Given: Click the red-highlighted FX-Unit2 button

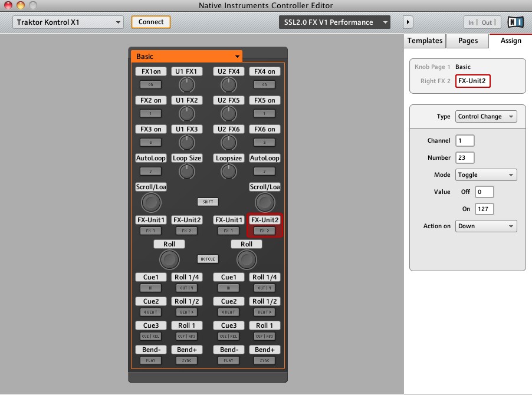Looking at the screenshot, I should (265, 231).
